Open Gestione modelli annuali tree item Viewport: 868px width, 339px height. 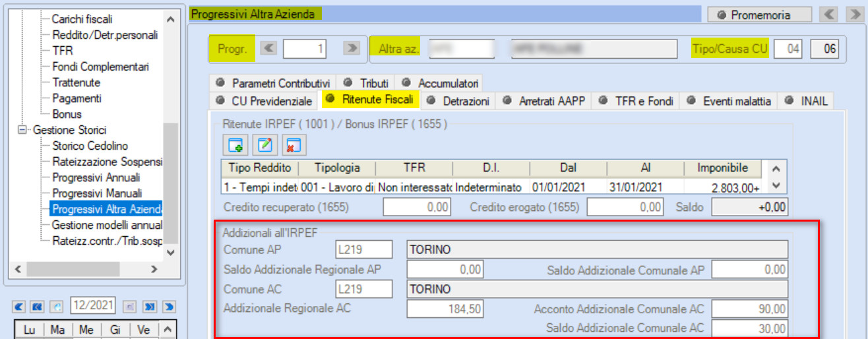tap(107, 225)
